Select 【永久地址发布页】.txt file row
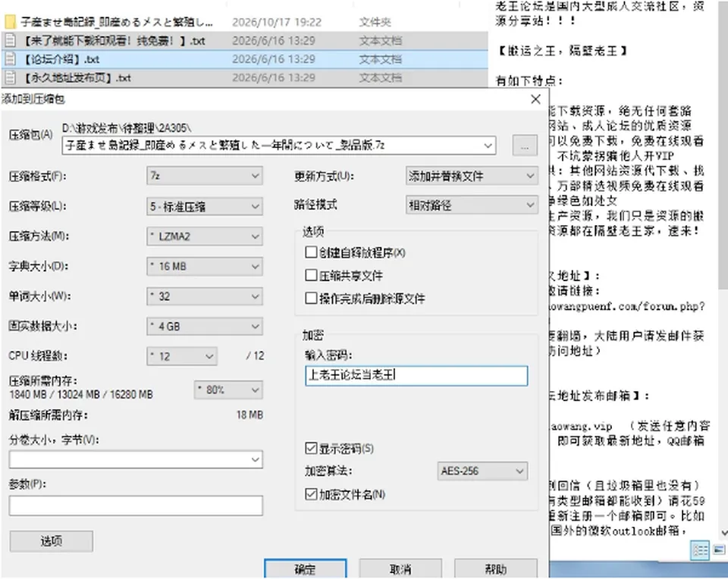Viewport: 728px width, 579px height. [x=244, y=77]
